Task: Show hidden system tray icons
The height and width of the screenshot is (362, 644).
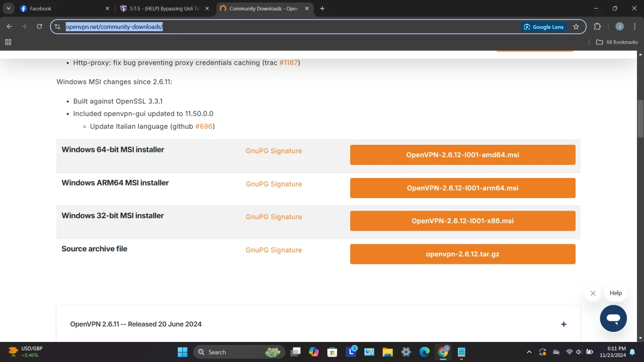Action: pyautogui.click(x=529, y=352)
